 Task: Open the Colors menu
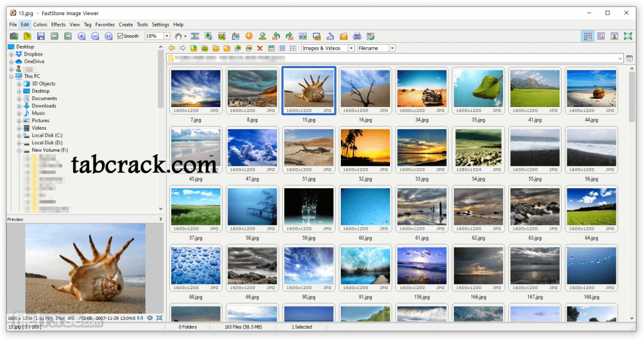pos(40,25)
